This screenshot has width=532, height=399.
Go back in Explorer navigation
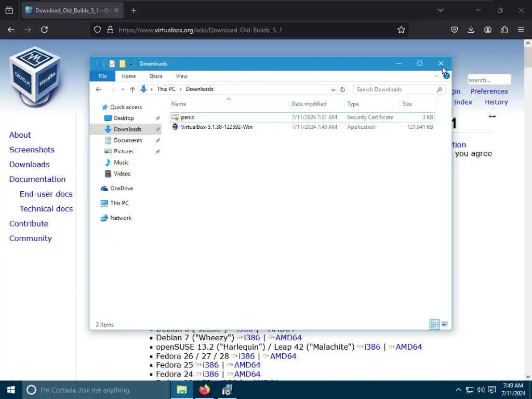tap(98, 89)
